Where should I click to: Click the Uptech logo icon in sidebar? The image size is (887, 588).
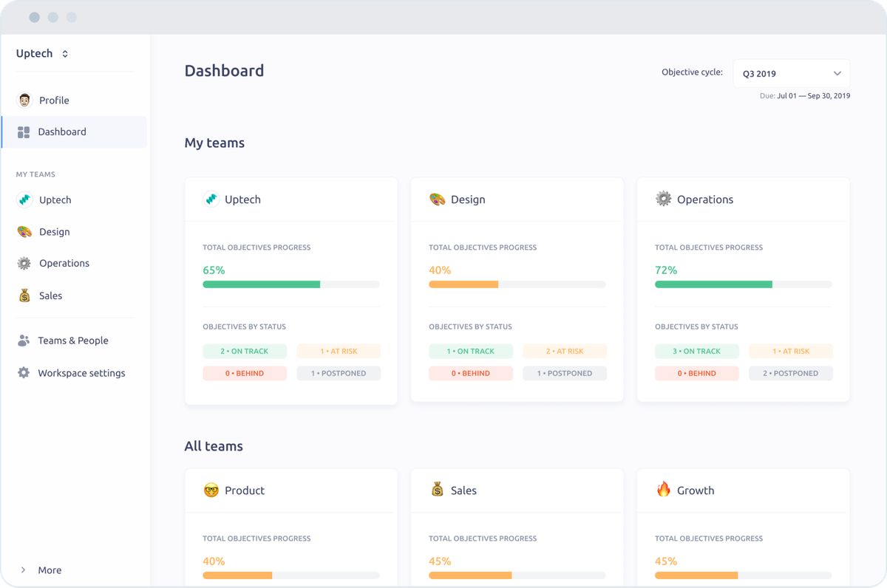pyautogui.click(x=24, y=200)
